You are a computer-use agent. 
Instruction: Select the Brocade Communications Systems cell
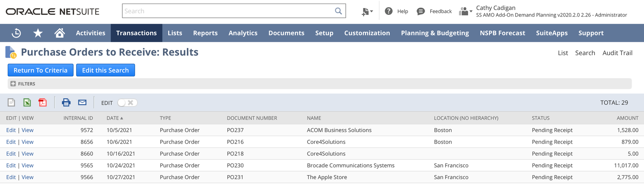(351, 165)
